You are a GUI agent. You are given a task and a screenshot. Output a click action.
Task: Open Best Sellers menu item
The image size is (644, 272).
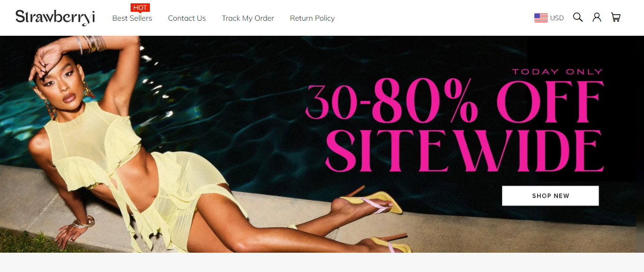click(132, 18)
